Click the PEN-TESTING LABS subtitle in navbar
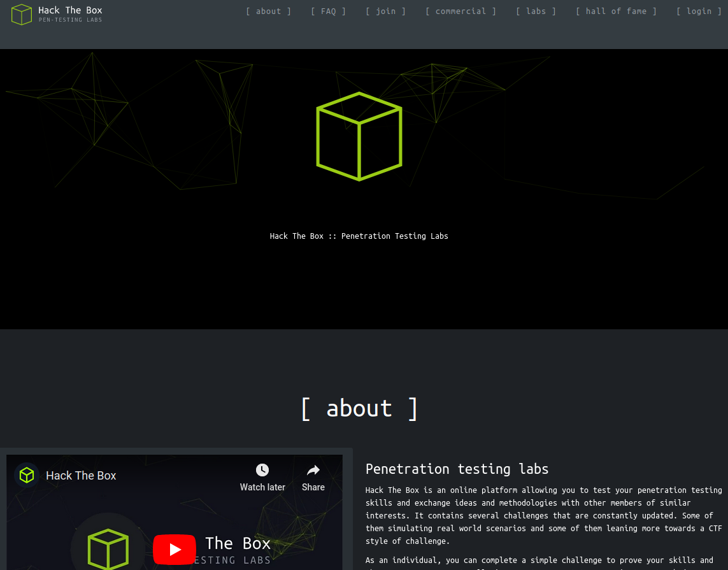Viewport: 728px width, 570px height. click(x=70, y=20)
